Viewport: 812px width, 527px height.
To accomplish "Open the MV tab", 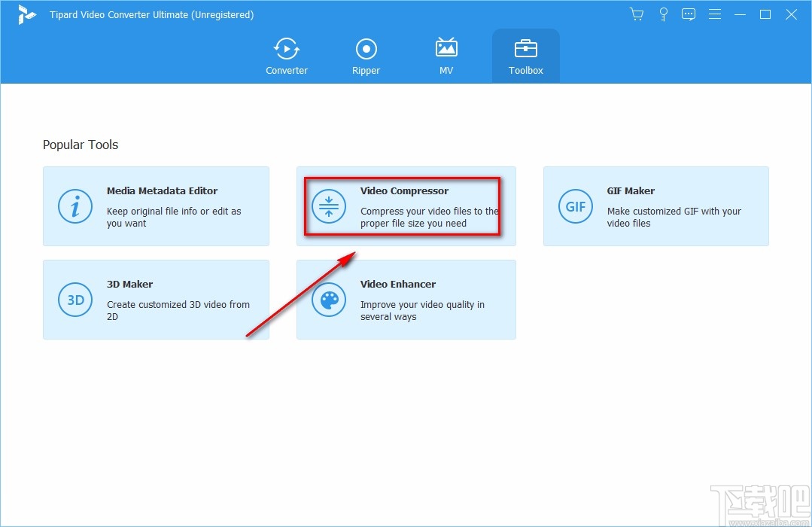I will click(x=446, y=56).
